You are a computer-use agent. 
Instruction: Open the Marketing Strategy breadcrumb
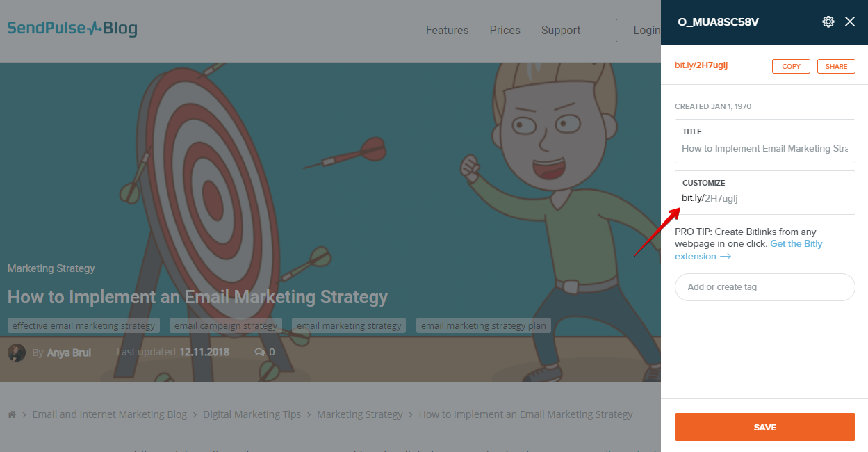(360, 414)
